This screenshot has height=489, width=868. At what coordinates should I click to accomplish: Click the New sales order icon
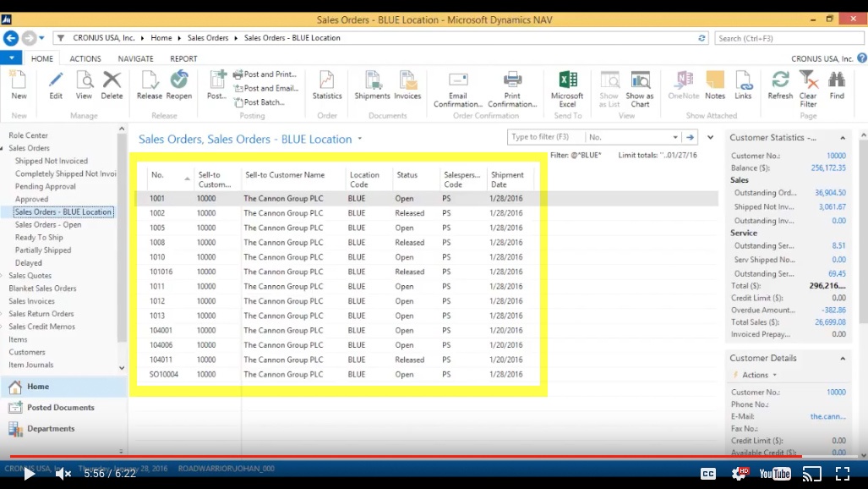coord(19,85)
